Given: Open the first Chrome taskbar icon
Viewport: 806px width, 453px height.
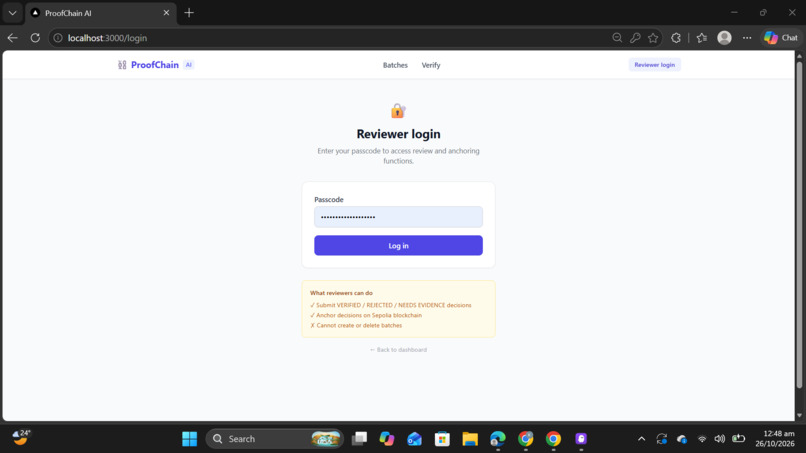Looking at the screenshot, I should 525,439.
